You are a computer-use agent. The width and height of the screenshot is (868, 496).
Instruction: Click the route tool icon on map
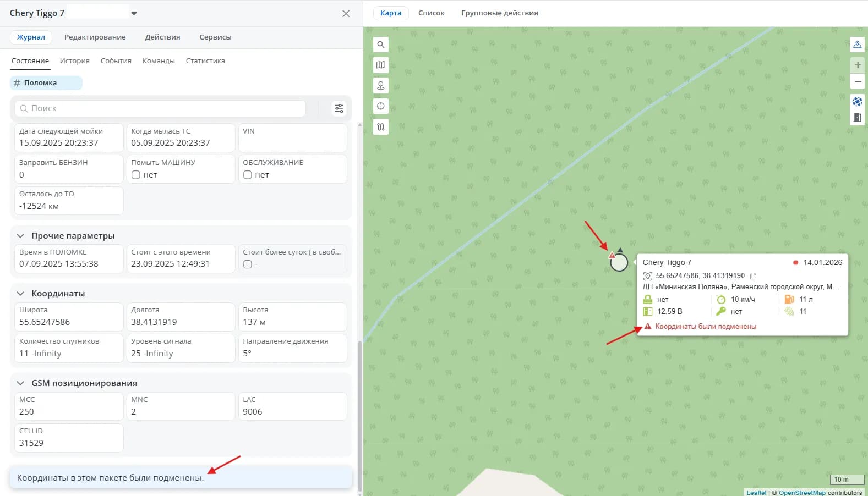tap(380, 127)
